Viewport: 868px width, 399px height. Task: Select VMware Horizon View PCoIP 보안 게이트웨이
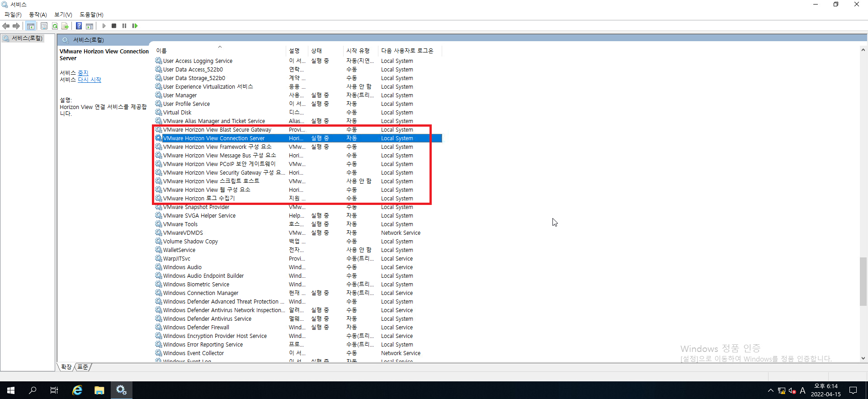(298, 164)
